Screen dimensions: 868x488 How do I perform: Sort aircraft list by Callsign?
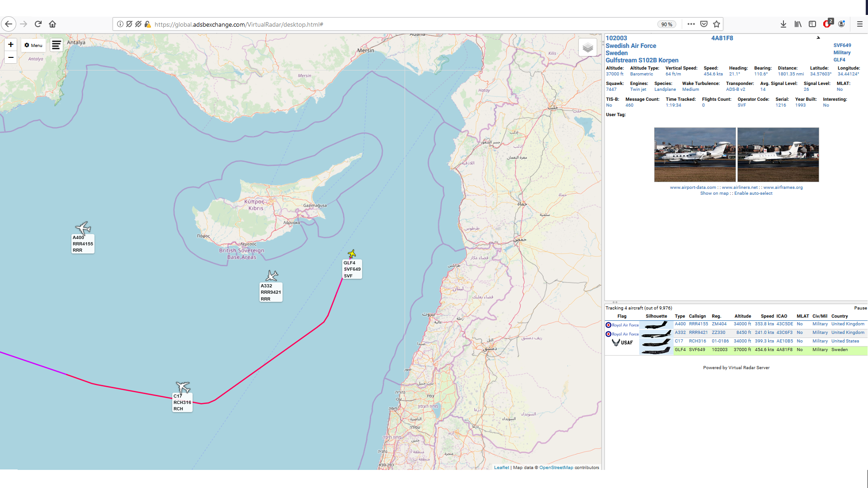[697, 316]
